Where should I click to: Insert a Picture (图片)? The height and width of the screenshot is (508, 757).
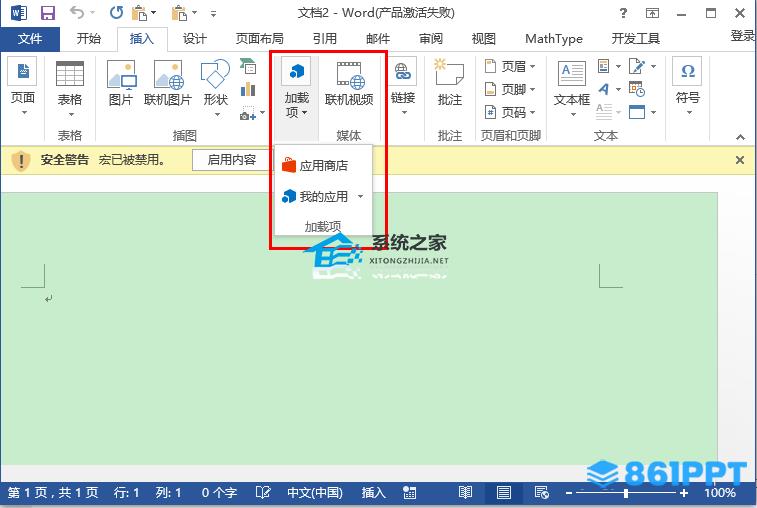point(121,83)
